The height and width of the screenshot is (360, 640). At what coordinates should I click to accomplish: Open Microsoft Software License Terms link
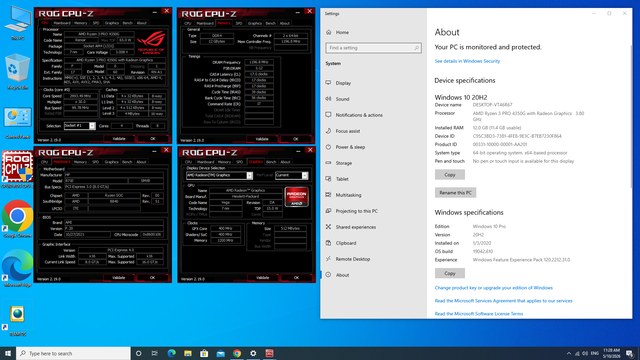coord(478,313)
